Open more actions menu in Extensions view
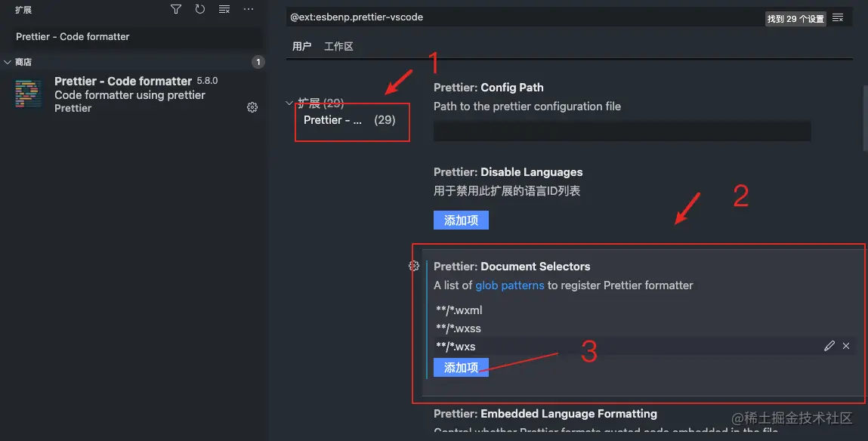This screenshot has height=441, width=868. [249, 9]
